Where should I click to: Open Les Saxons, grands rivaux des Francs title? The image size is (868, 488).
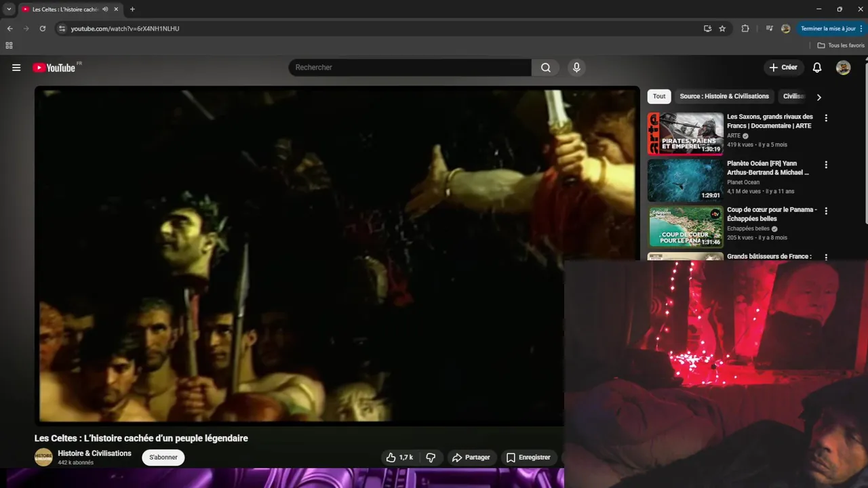click(770, 121)
